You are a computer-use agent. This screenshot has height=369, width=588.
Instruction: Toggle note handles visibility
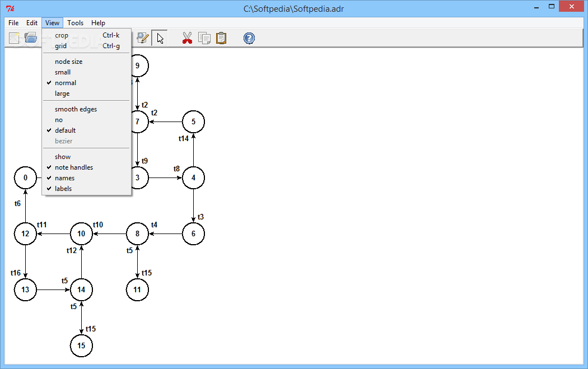pos(87,167)
